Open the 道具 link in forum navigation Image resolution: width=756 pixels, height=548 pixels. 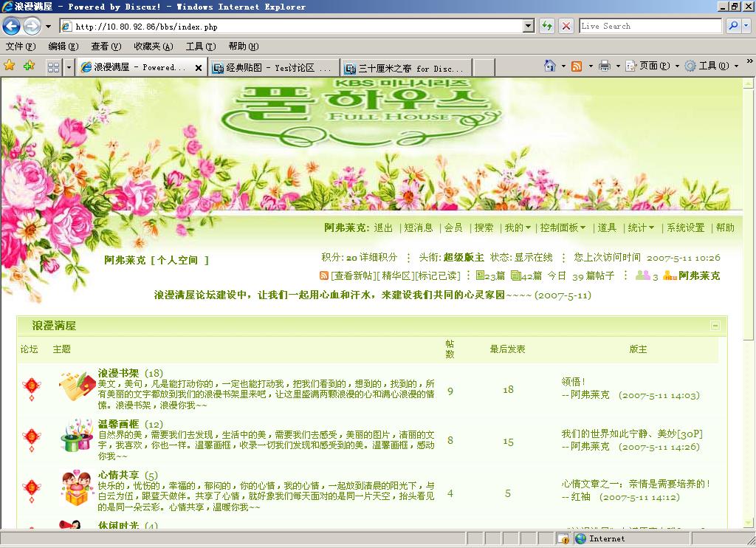coord(607,227)
